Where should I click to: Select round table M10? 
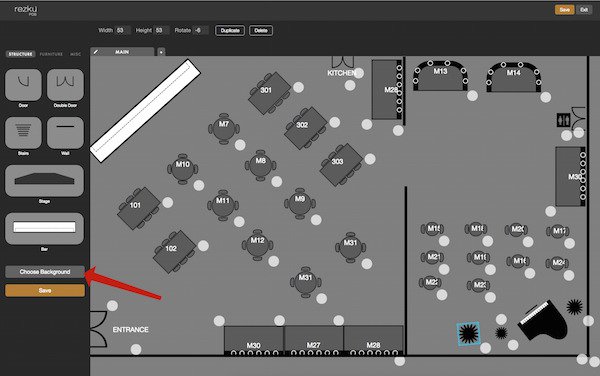pos(183,169)
